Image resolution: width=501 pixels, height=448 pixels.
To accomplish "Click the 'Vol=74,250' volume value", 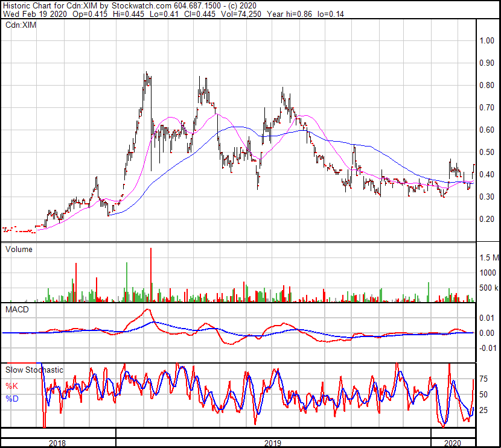I will click(x=241, y=14).
